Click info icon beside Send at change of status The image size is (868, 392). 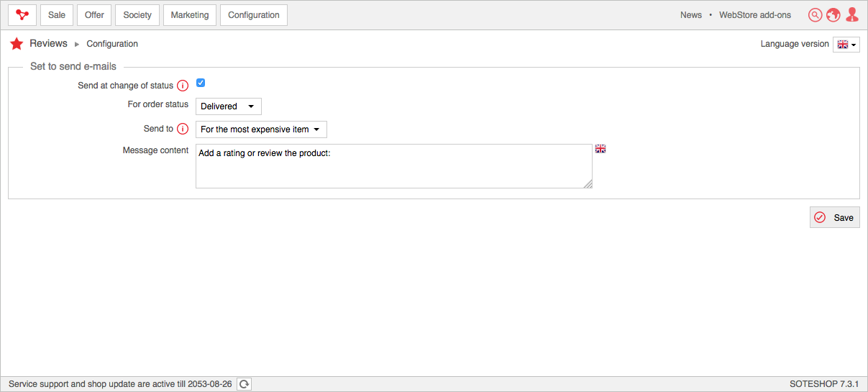coord(183,86)
